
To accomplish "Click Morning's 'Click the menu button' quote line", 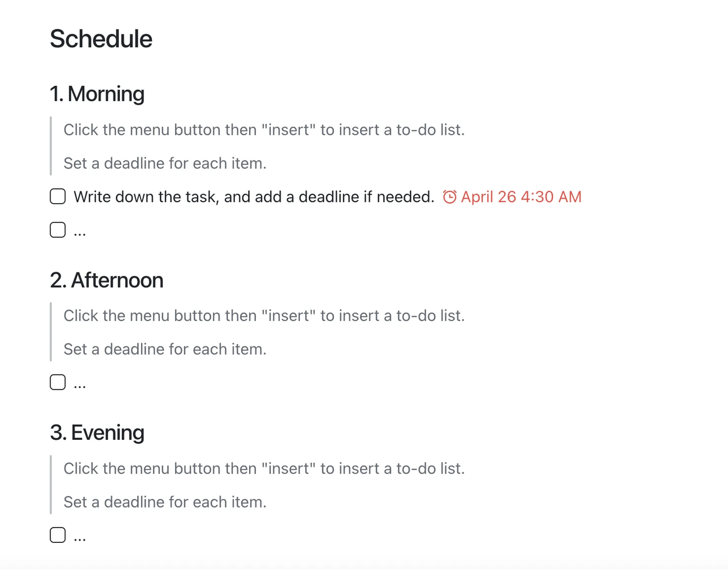I will pos(264,130).
